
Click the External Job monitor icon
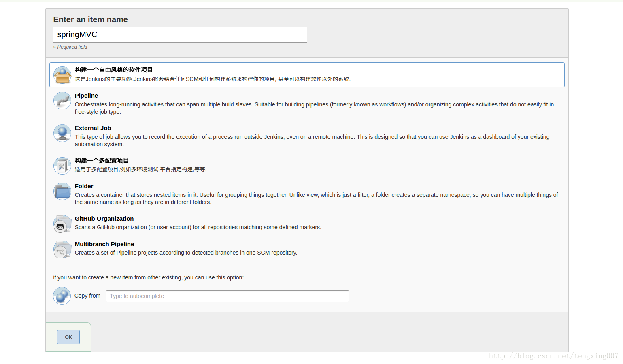[62, 133]
